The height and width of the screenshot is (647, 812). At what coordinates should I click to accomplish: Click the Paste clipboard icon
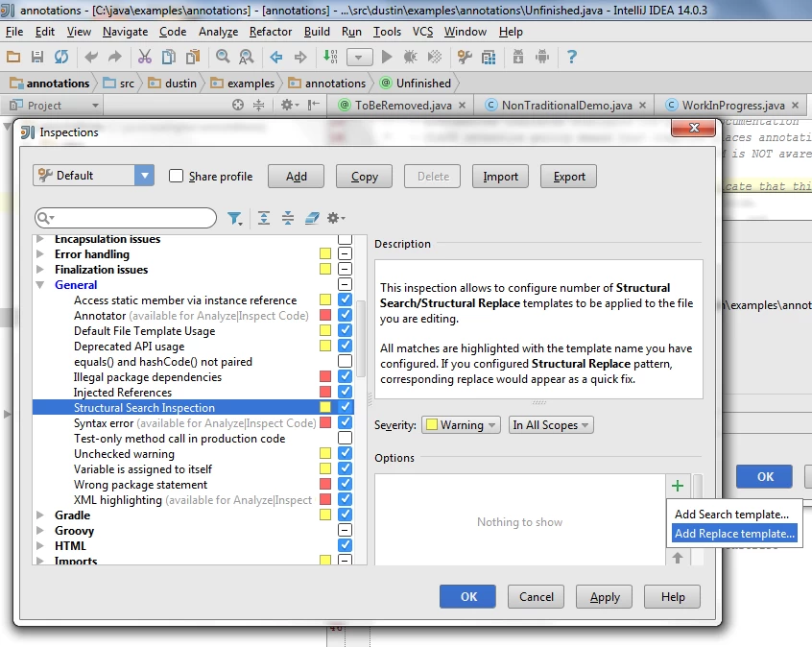point(193,57)
